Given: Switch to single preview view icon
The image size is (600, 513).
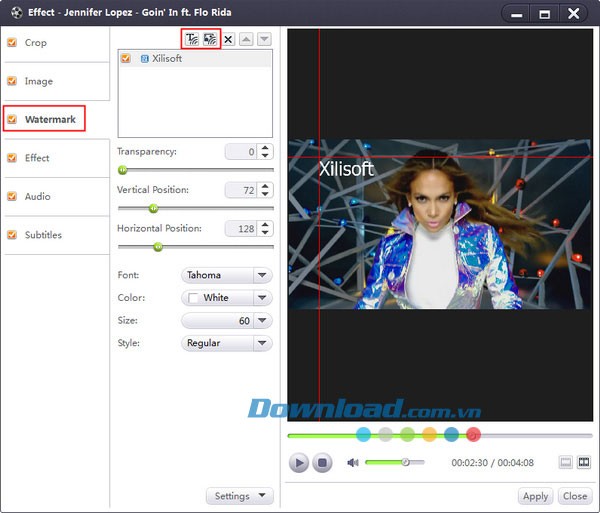Looking at the screenshot, I should pyautogui.click(x=566, y=462).
